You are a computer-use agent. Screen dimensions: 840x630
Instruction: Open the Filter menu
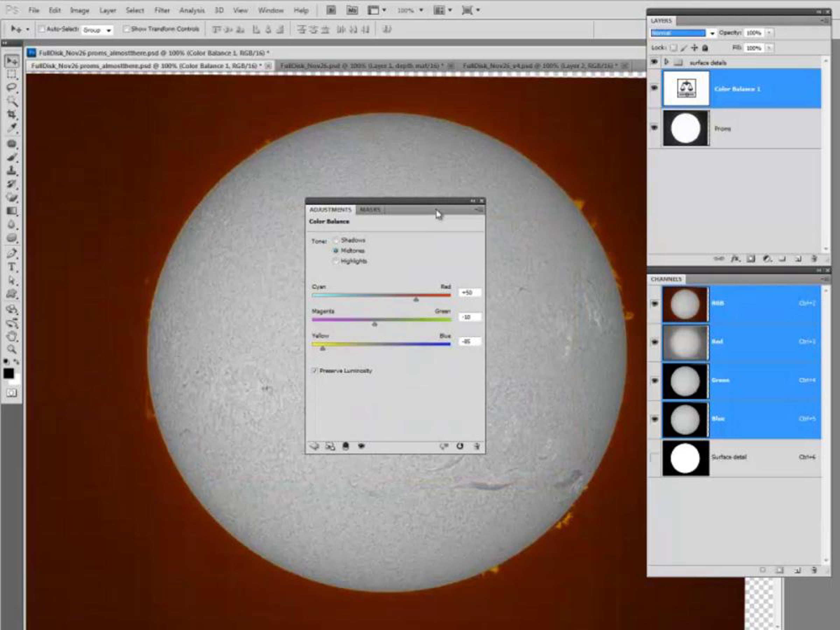(x=162, y=10)
